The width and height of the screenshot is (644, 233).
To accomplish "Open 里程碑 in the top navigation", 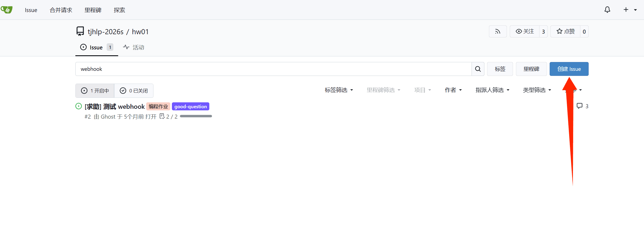I will [x=93, y=10].
